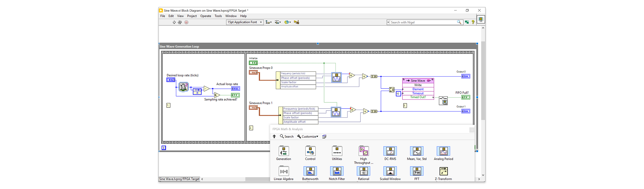Viewport: 644px width, 189px height.
Task: Click the Desired loop rate U32 terminal
Action: (x=171, y=80)
